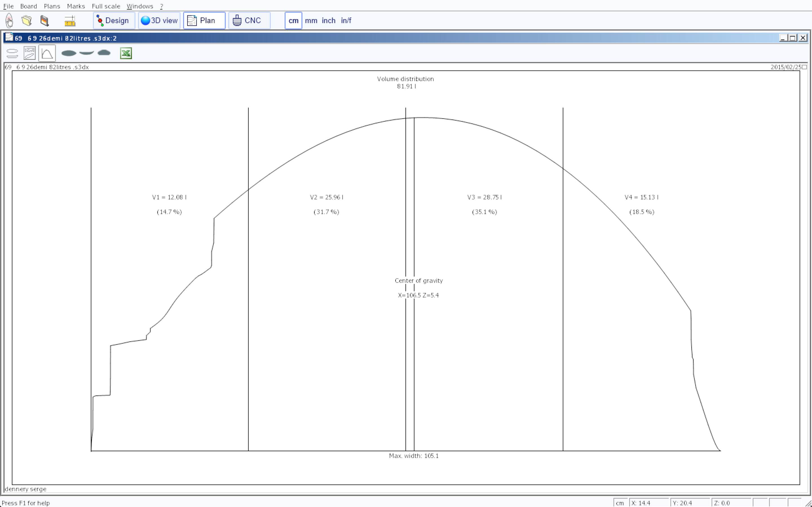Click the new board hand icon
This screenshot has width=812, height=507.
[9, 21]
